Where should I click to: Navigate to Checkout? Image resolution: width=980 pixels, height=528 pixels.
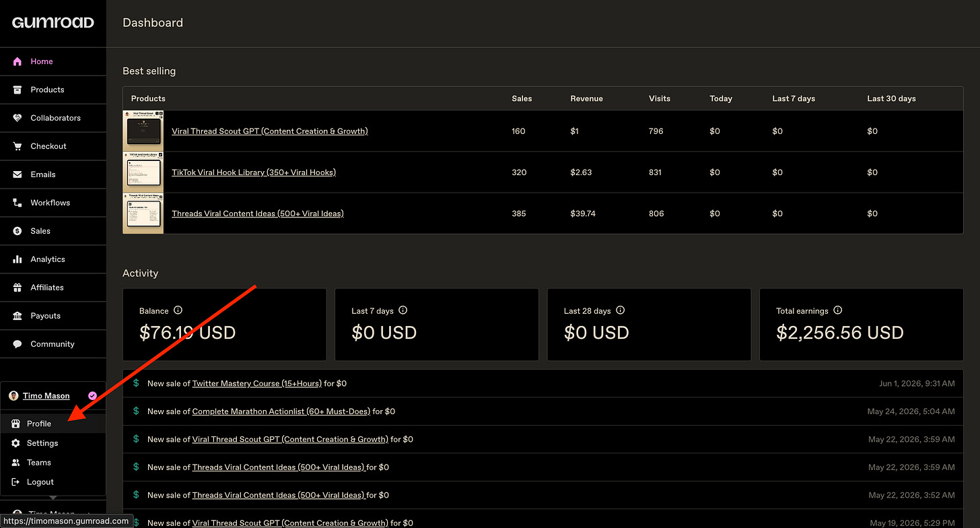tap(53, 146)
